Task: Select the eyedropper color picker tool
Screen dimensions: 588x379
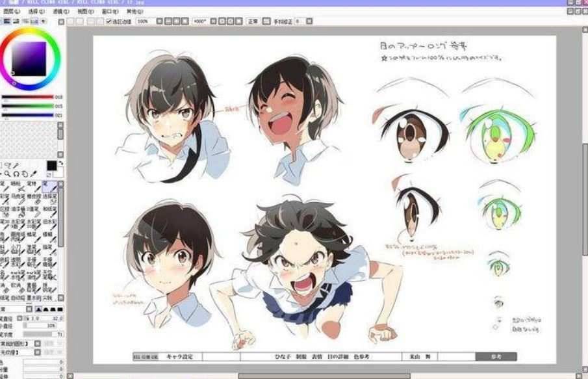Action: click(x=33, y=174)
